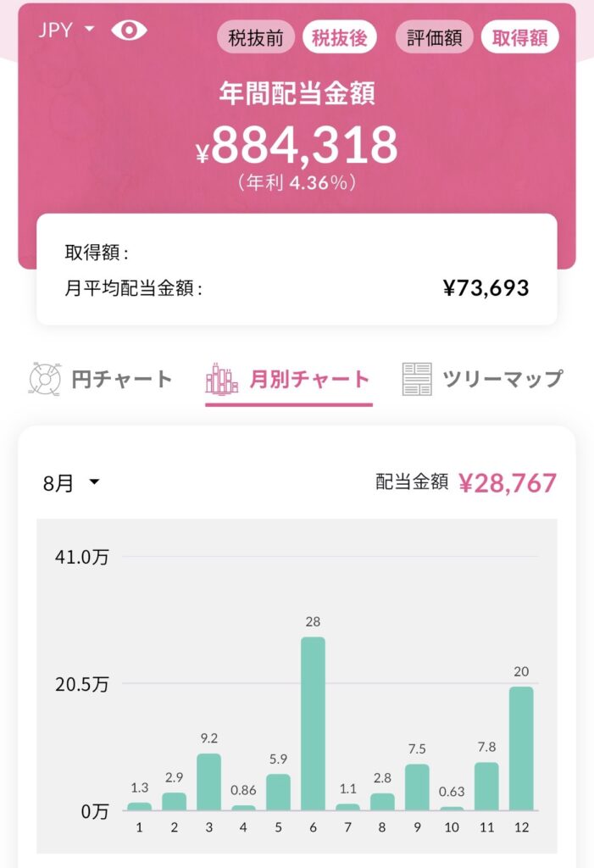
Task: Click the monthly bar chart icon
Action: (x=222, y=379)
